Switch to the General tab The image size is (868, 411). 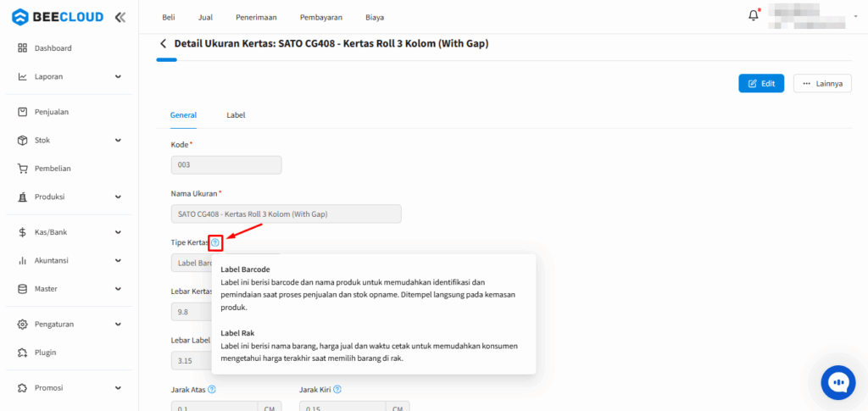(x=183, y=115)
